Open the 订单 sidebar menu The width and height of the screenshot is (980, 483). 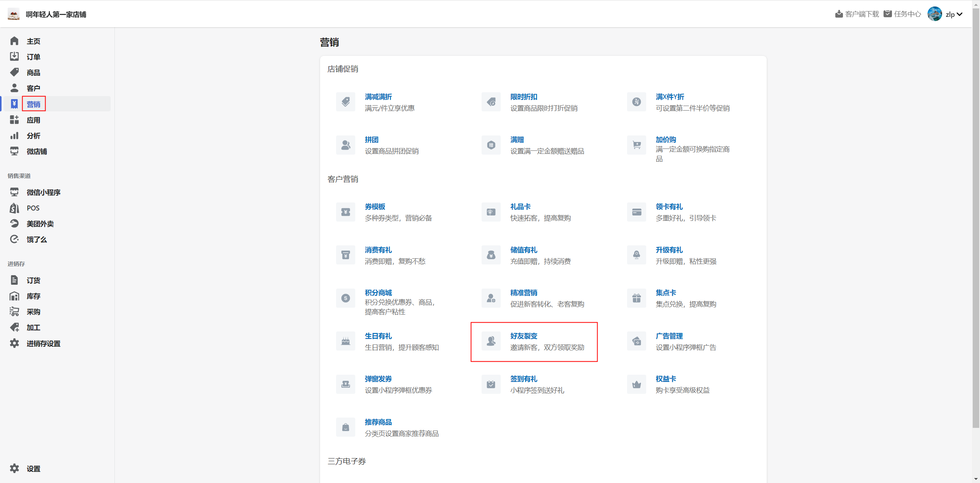(x=33, y=57)
